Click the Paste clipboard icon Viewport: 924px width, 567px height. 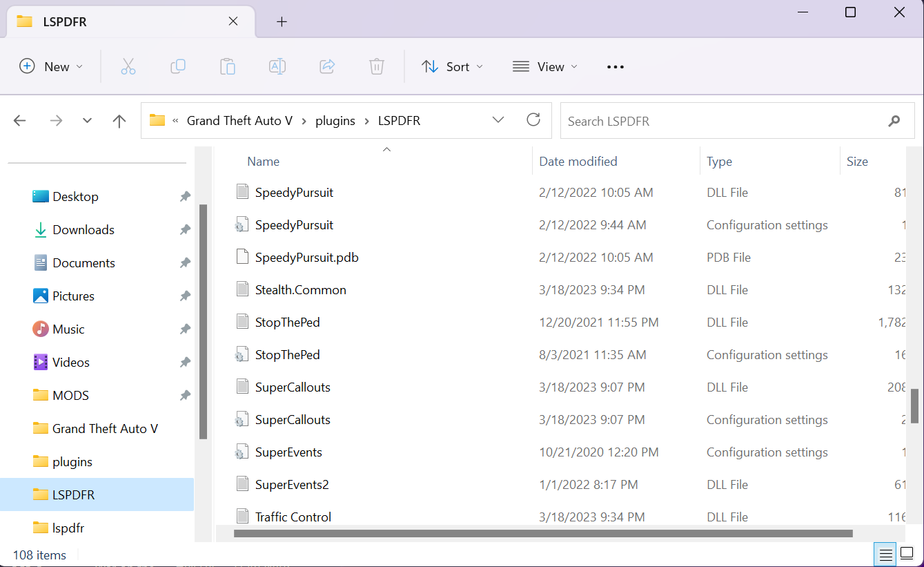(227, 66)
